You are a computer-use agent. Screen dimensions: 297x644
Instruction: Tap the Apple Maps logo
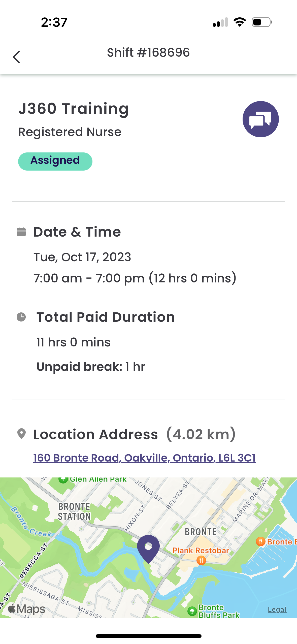[27, 609]
